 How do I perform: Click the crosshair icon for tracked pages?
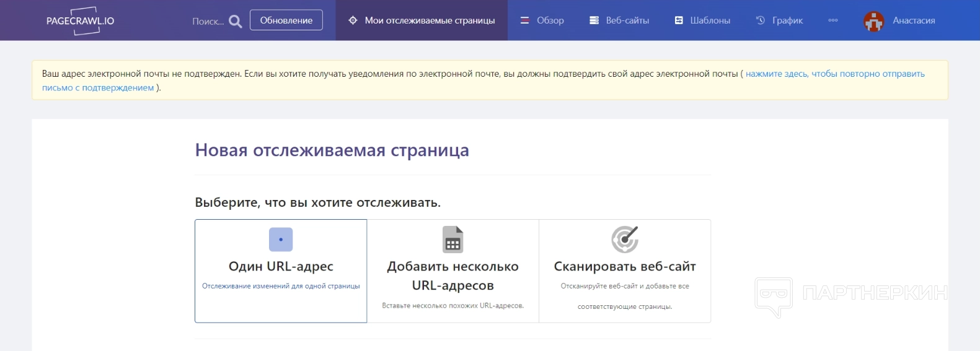[x=353, y=20]
